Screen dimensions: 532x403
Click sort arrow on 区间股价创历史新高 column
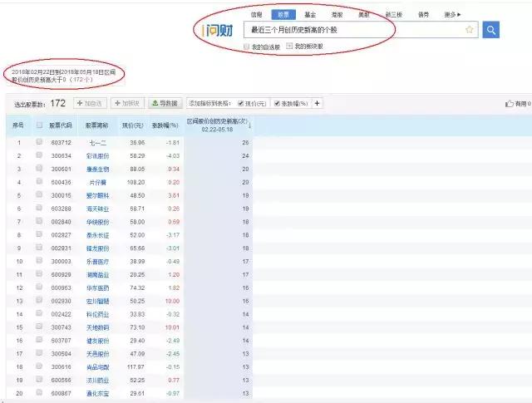click(x=249, y=125)
